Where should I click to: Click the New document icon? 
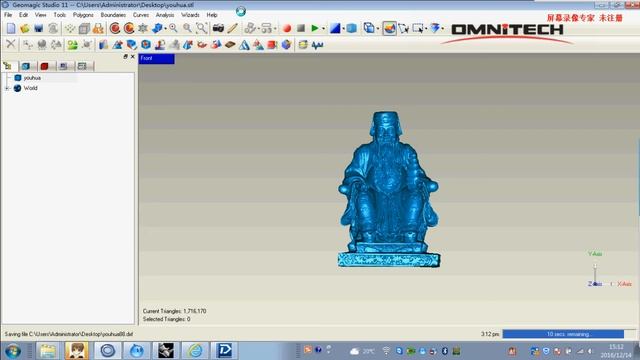11,28
